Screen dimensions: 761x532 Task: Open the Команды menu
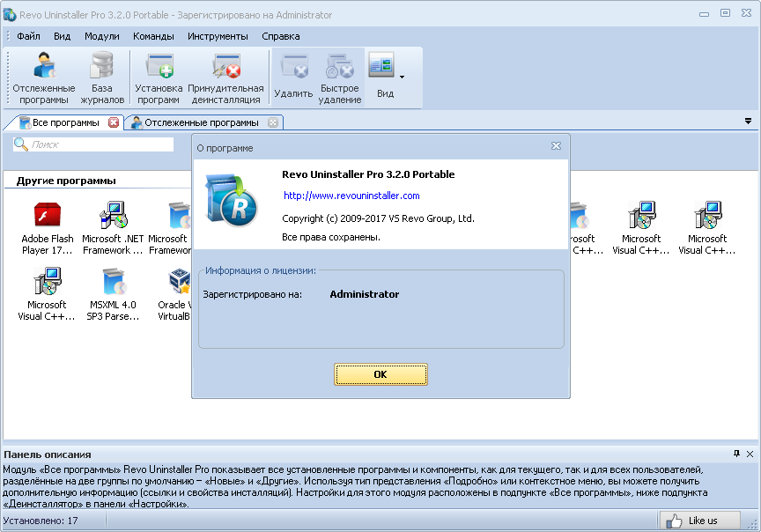153,36
